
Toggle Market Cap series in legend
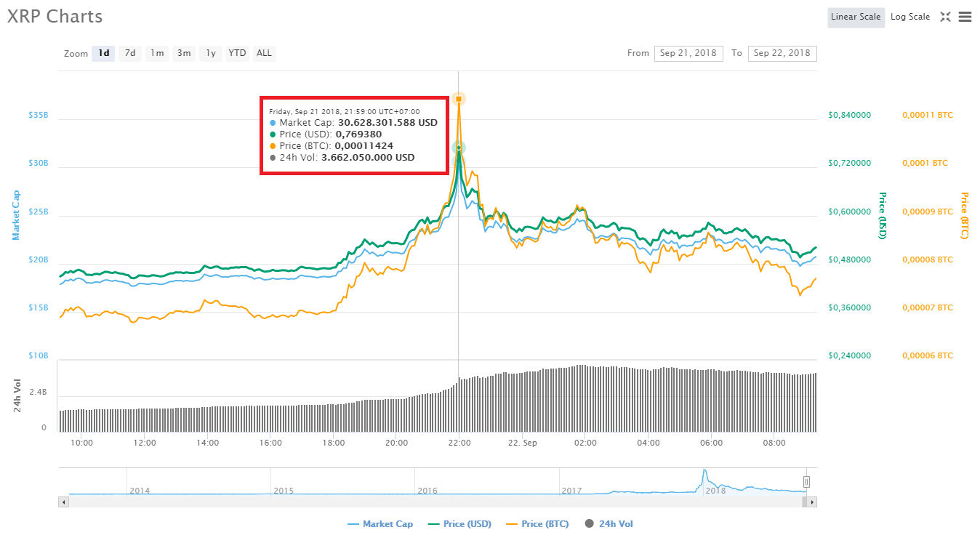click(x=380, y=523)
